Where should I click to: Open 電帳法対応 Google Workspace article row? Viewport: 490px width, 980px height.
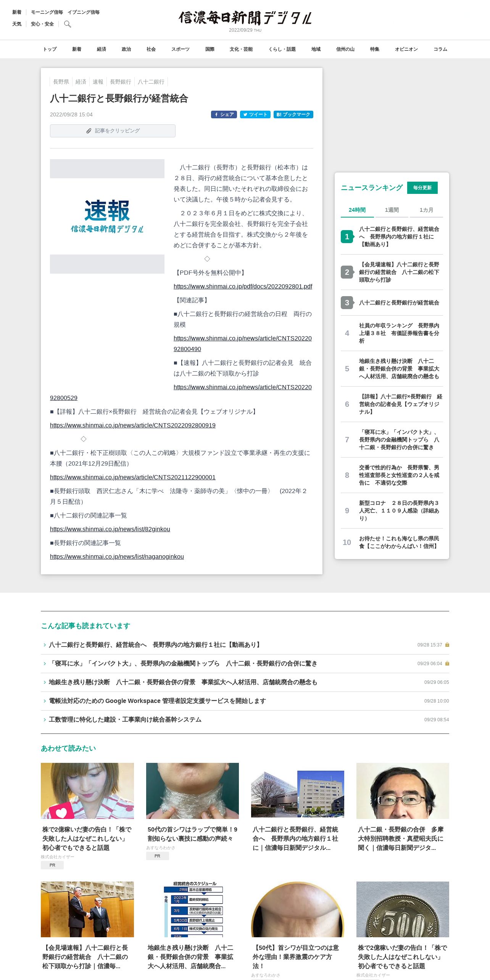[x=245, y=701]
